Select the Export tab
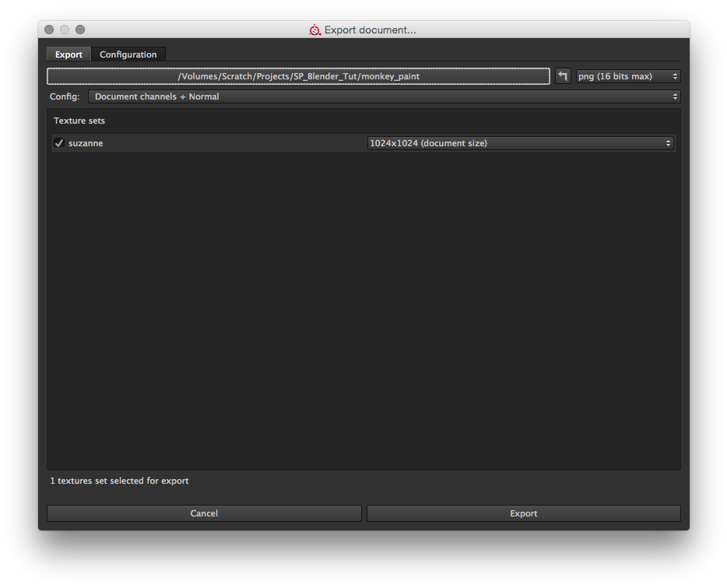 coord(68,54)
